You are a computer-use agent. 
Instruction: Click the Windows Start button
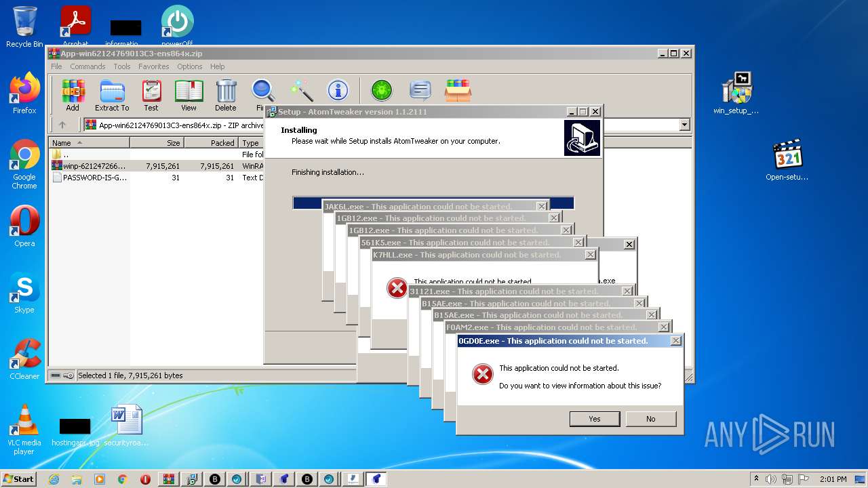click(19, 479)
